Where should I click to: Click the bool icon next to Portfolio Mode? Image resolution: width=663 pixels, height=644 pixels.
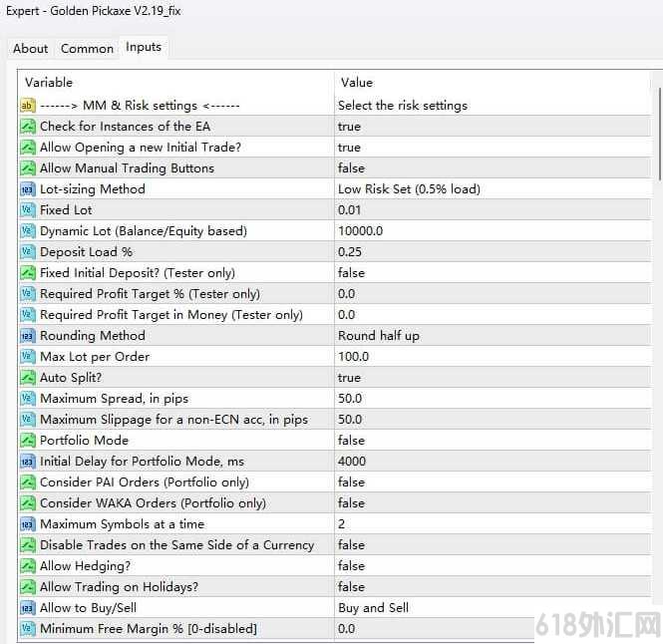tap(28, 441)
